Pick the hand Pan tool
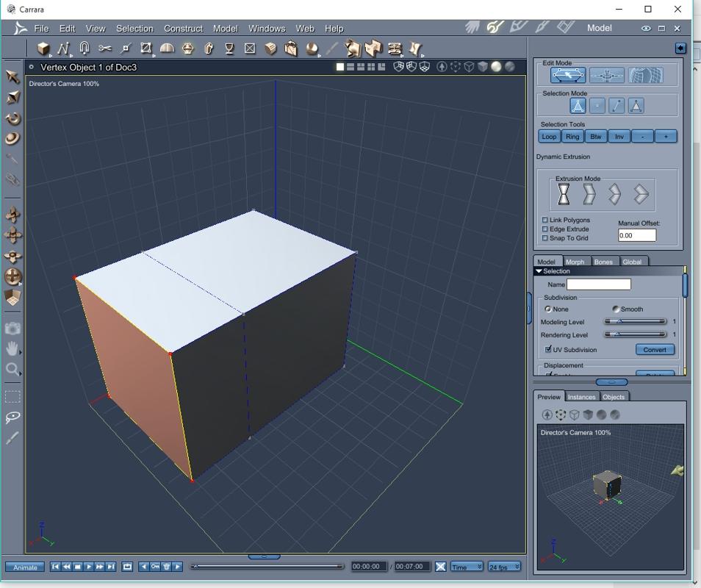 tap(12, 348)
